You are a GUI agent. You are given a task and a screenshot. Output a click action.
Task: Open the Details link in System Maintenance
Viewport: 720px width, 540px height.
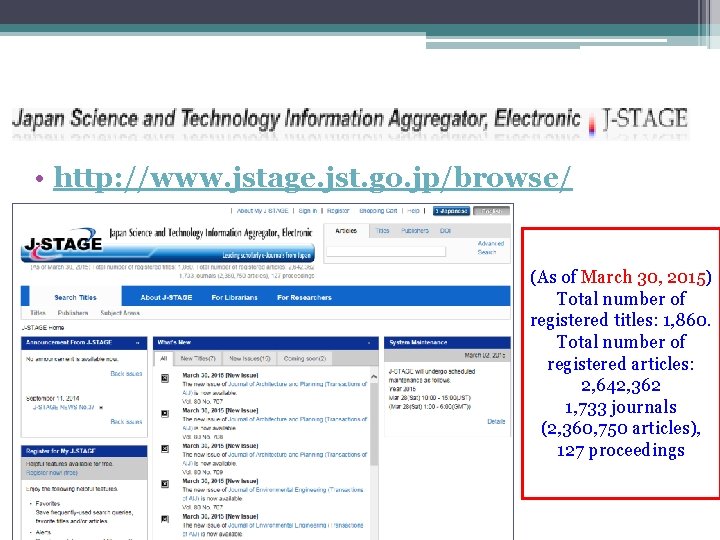point(496,422)
